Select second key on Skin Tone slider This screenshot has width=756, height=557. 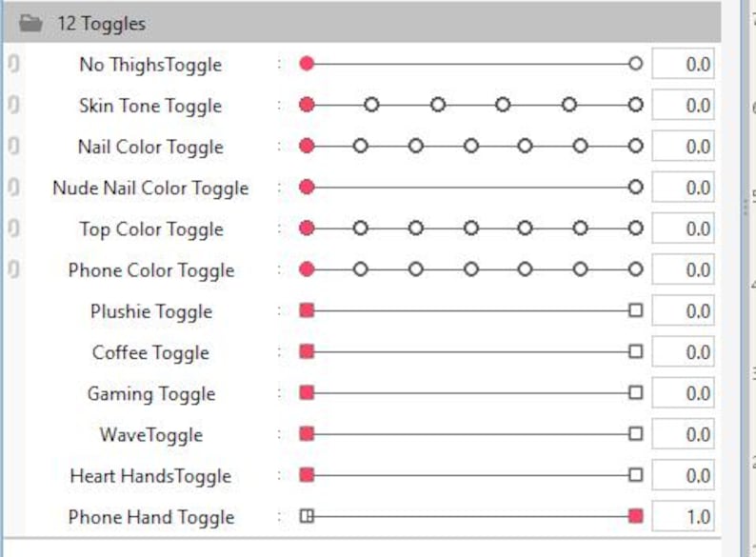point(371,105)
